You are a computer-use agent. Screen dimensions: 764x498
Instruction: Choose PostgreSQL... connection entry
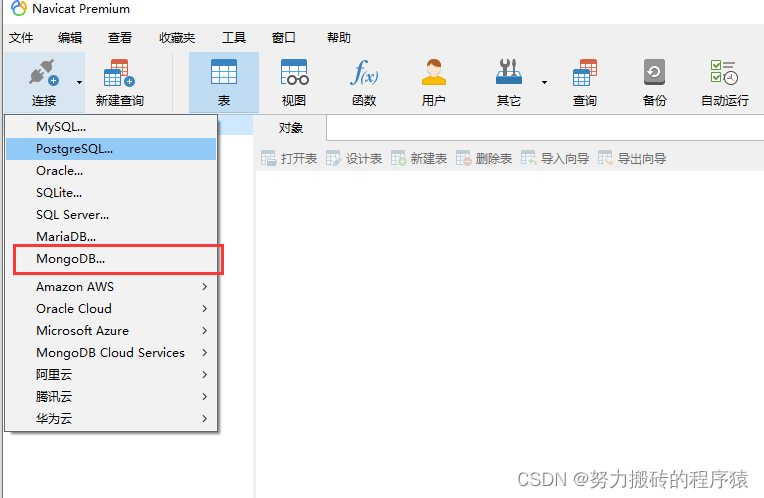(x=111, y=149)
